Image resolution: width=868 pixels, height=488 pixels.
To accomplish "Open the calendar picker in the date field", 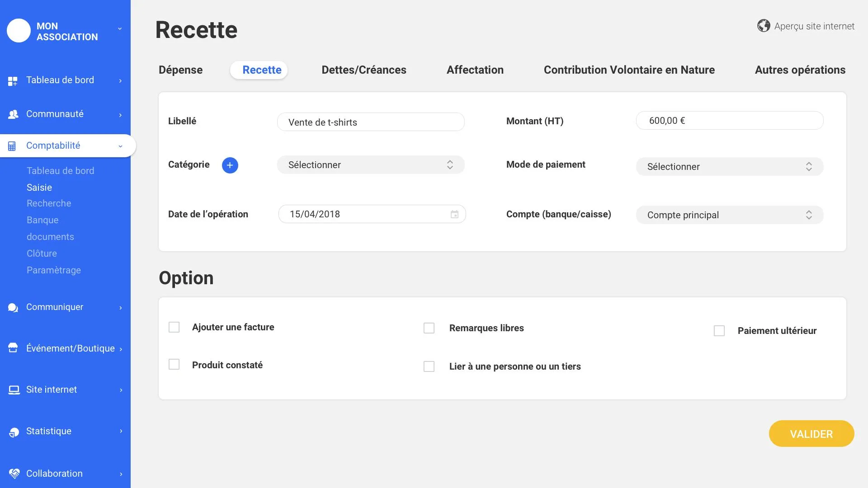I will click(454, 215).
